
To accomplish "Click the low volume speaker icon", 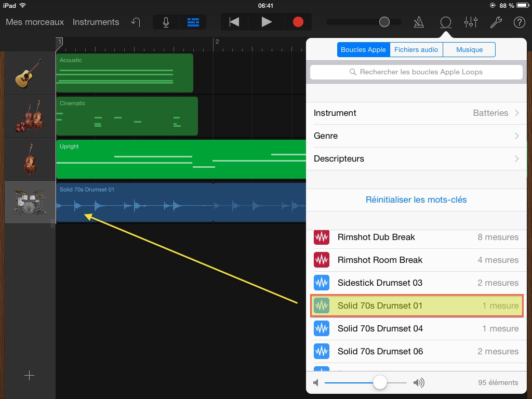I will point(316,383).
